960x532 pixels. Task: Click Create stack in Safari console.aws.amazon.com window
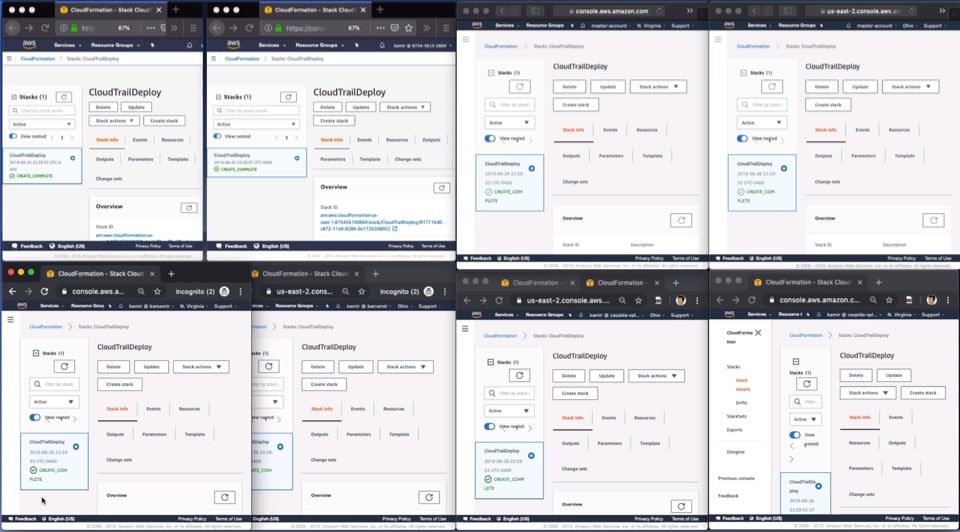(x=576, y=105)
